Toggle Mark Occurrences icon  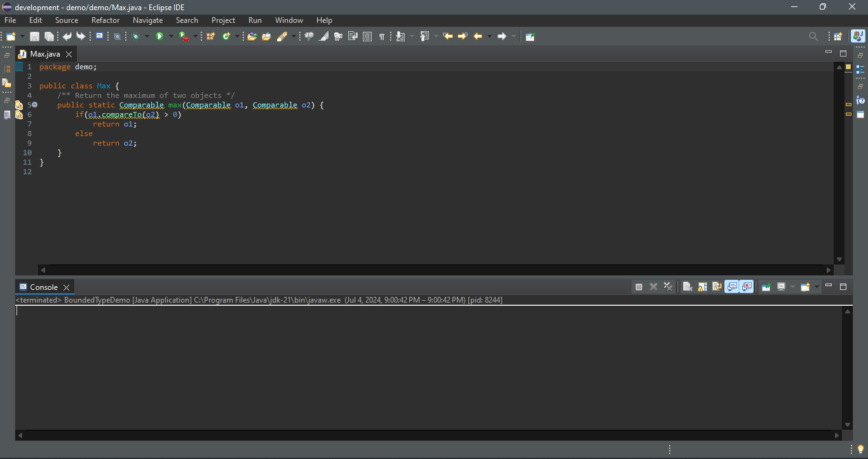click(x=323, y=36)
